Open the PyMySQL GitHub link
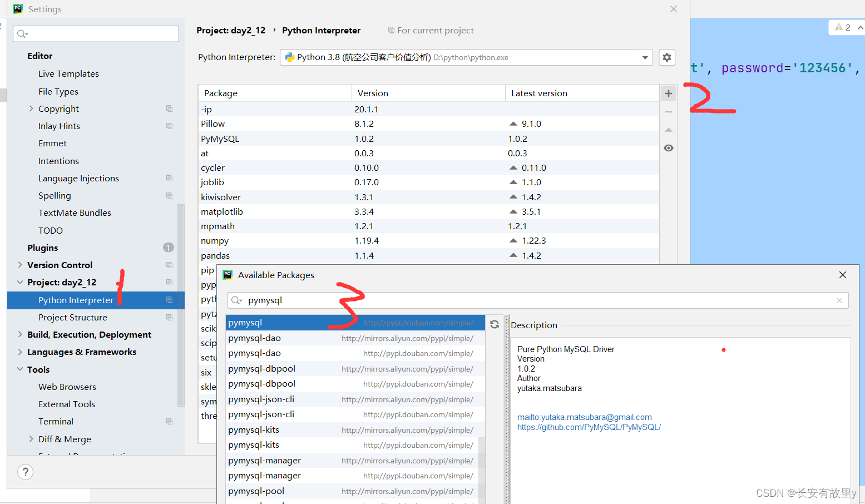This screenshot has width=865, height=504. pyautogui.click(x=589, y=427)
